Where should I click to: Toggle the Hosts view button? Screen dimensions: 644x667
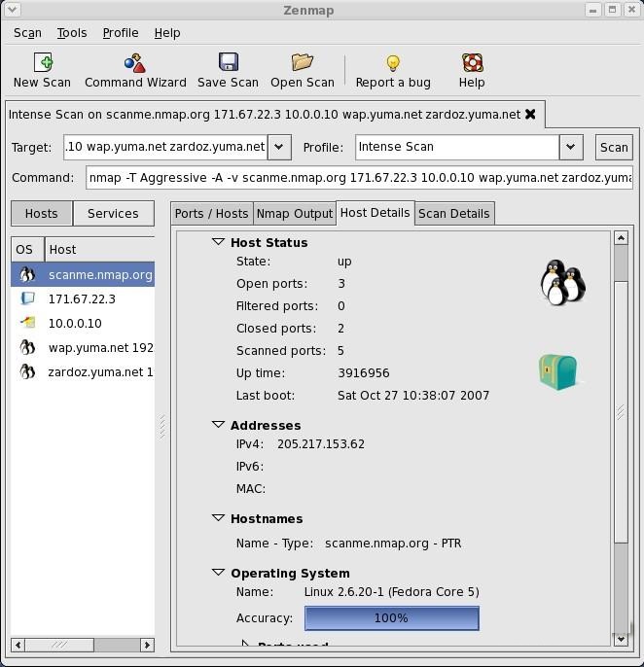[x=41, y=213]
